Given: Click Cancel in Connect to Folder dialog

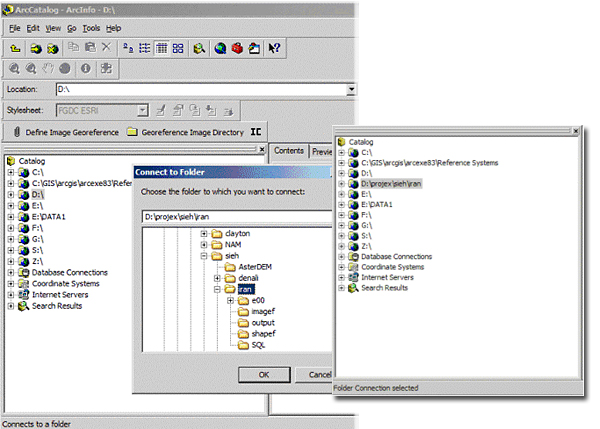Looking at the screenshot, I should pos(315,375).
